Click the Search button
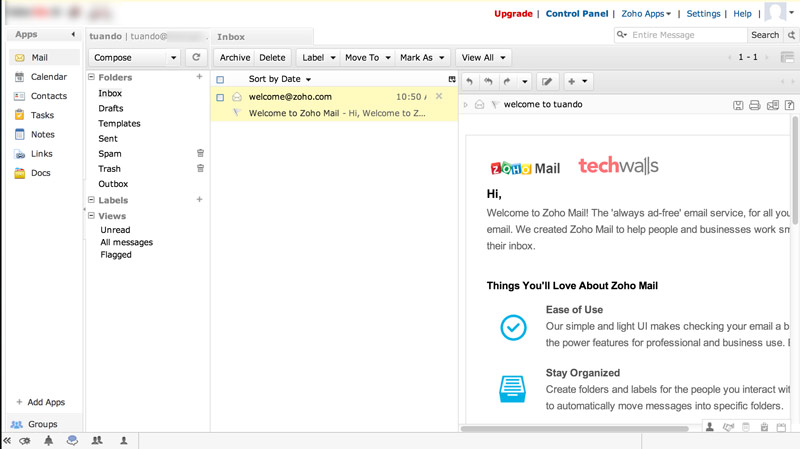The image size is (800, 449). click(765, 35)
